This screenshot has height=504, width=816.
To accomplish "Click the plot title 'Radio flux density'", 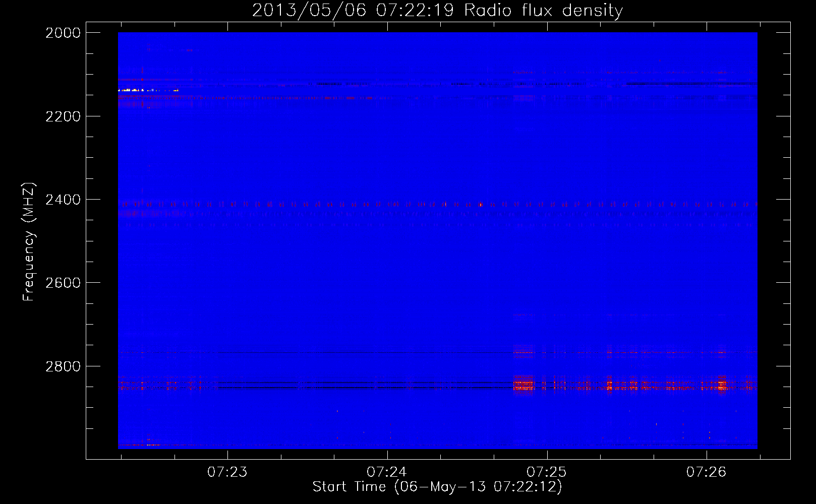I will click(543, 11).
